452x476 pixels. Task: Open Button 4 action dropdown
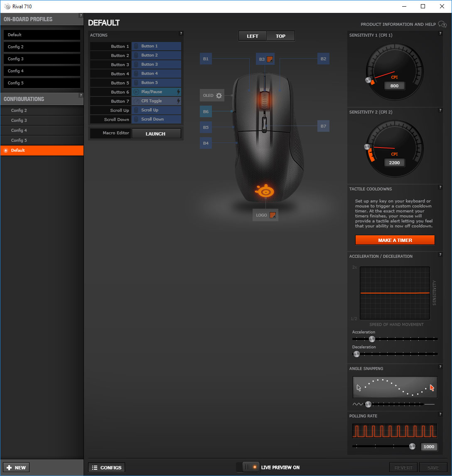pos(157,74)
